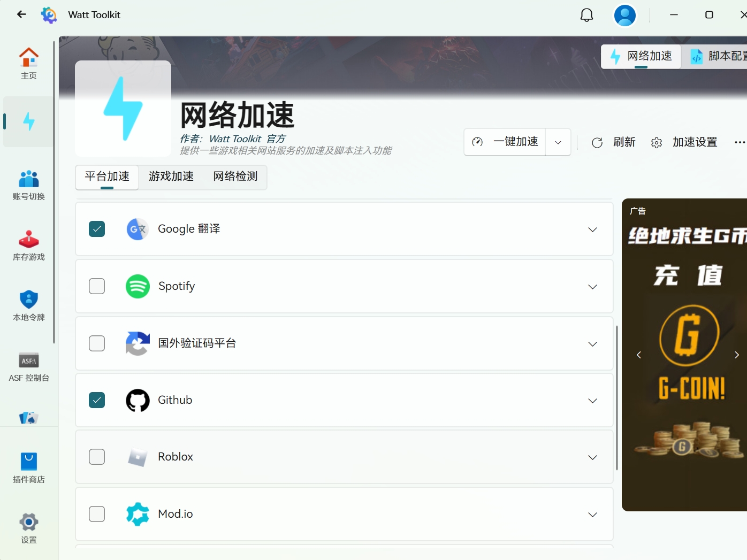Uncheck the Github checkbox

[97, 400]
